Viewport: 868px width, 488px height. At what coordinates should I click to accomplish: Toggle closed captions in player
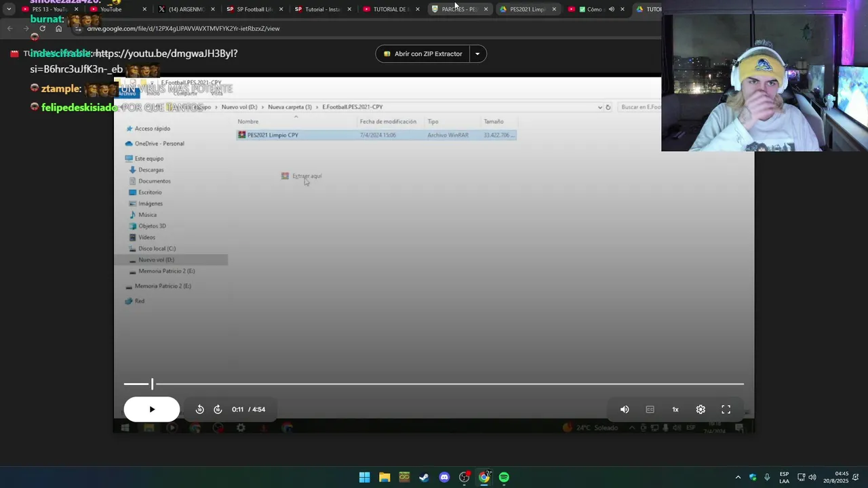[650, 409]
